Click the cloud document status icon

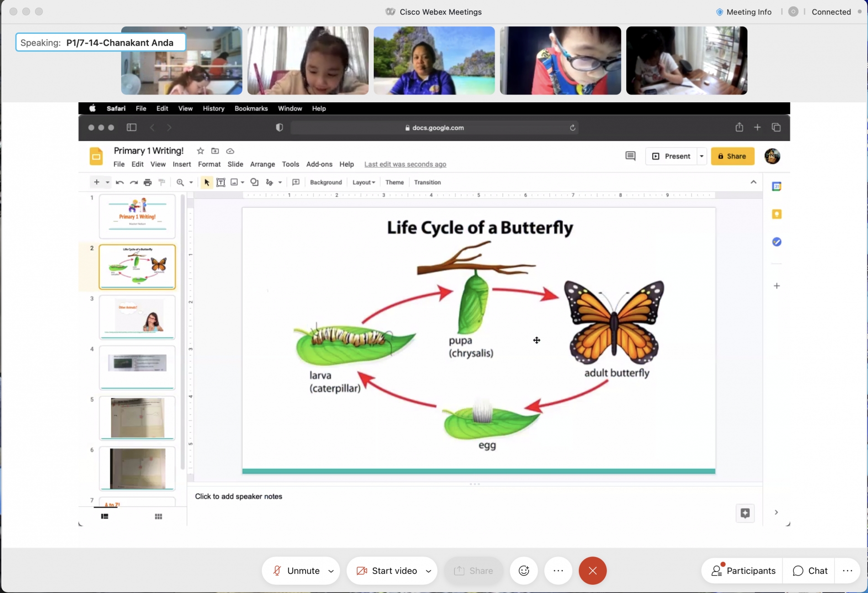tap(230, 151)
